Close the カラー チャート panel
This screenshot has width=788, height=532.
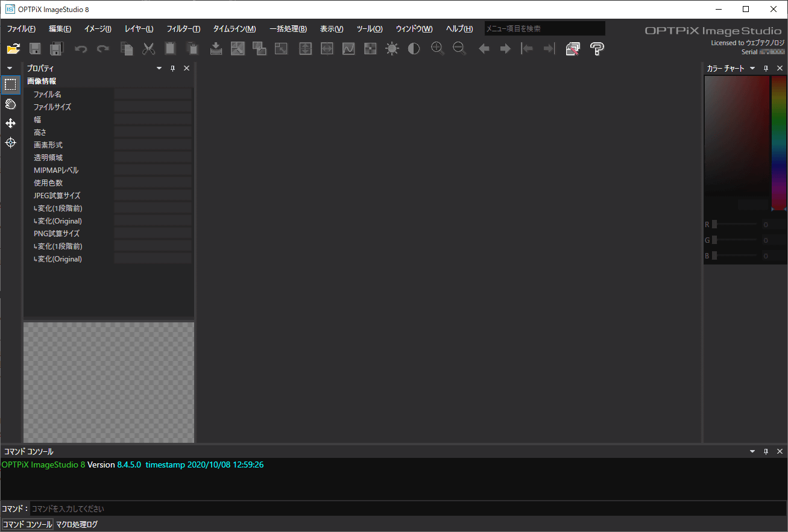point(780,69)
